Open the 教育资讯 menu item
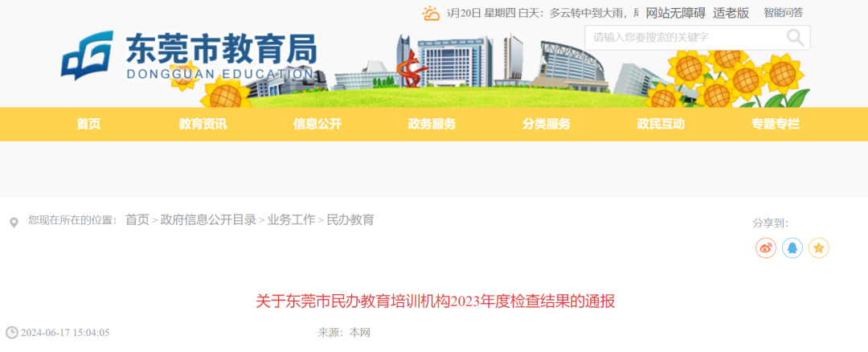Image resolution: width=868 pixels, height=352 pixels. click(203, 124)
